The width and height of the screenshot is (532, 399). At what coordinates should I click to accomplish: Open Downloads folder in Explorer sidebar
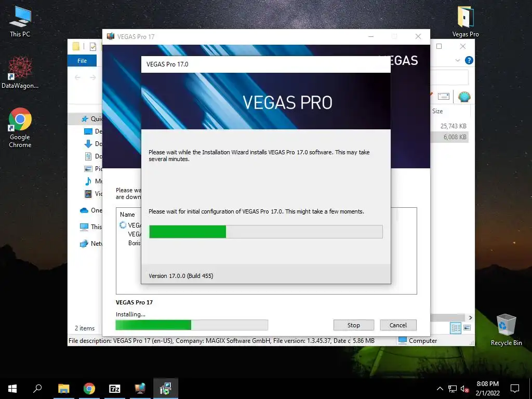pyautogui.click(x=93, y=144)
